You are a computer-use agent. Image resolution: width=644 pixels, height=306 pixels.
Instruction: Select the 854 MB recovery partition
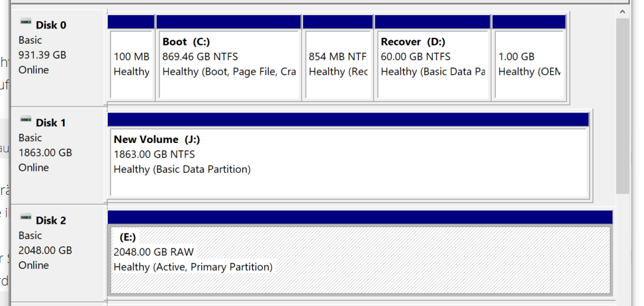pos(338,64)
